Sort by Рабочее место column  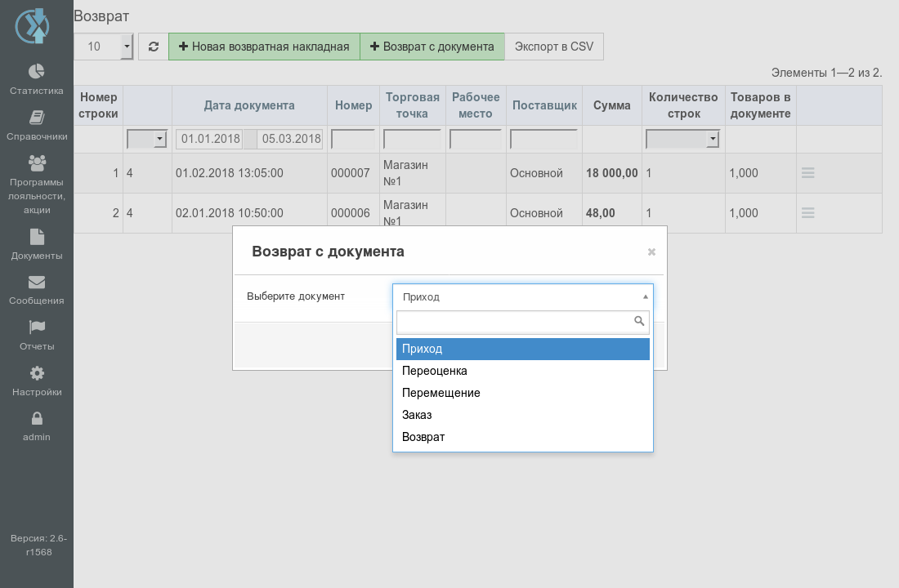point(476,105)
